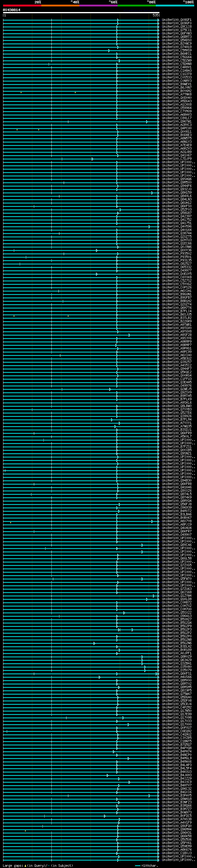
Task: Select hit label UniRef100_C1H8A3
Action: pyautogui.click(x=177, y=71)
